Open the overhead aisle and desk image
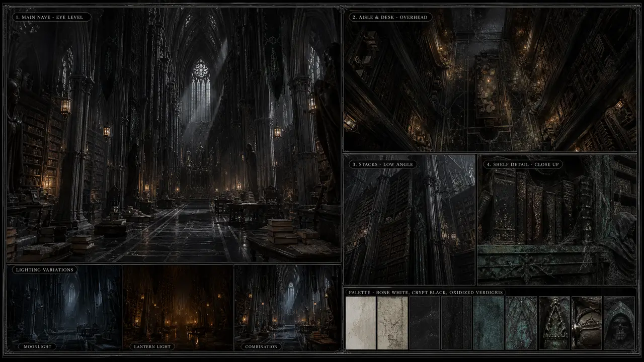This screenshot has width=644, height=362. pyautogui.click(x=490, y=79)
